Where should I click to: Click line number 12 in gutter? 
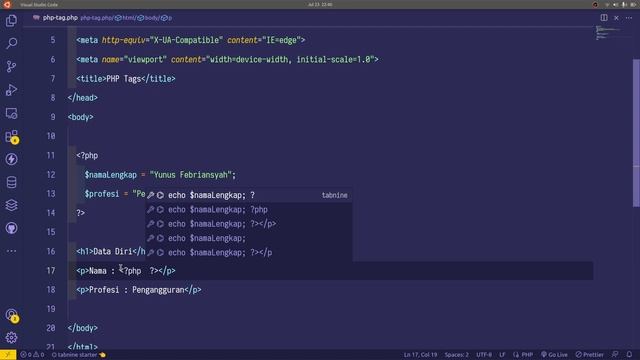(x=51, y=175)
